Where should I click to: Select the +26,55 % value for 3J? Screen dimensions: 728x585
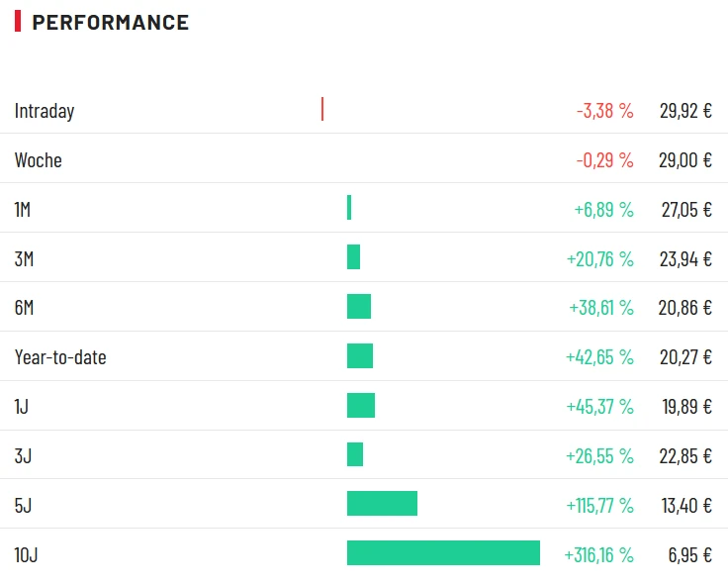pyautogui.click(x=599, y=456)
